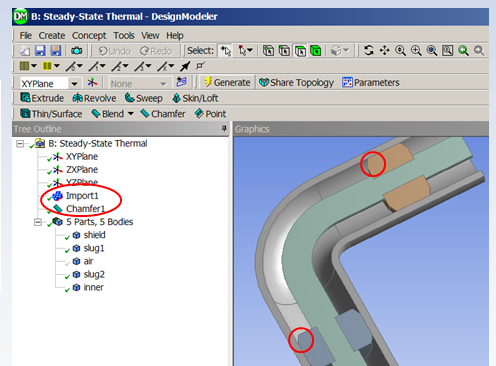Pin the Tree Outline panel
This screenshot has height=366, width=496.
coord(224,128)
